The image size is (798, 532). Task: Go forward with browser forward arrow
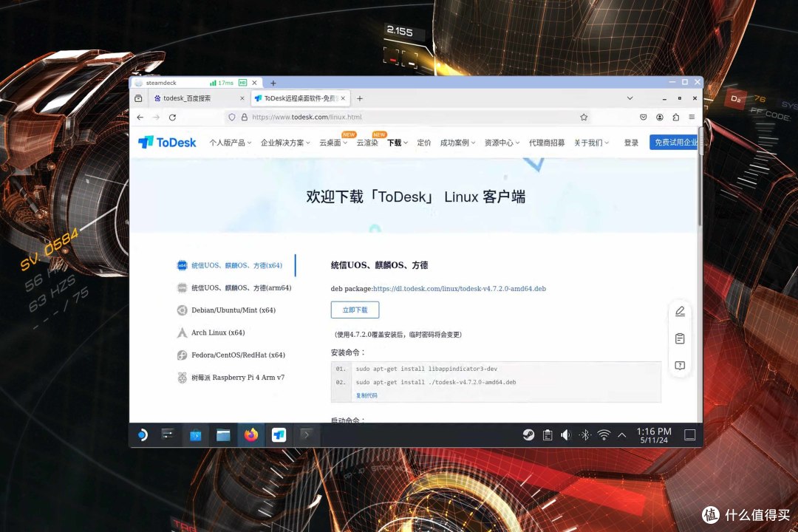pos(156,117)
